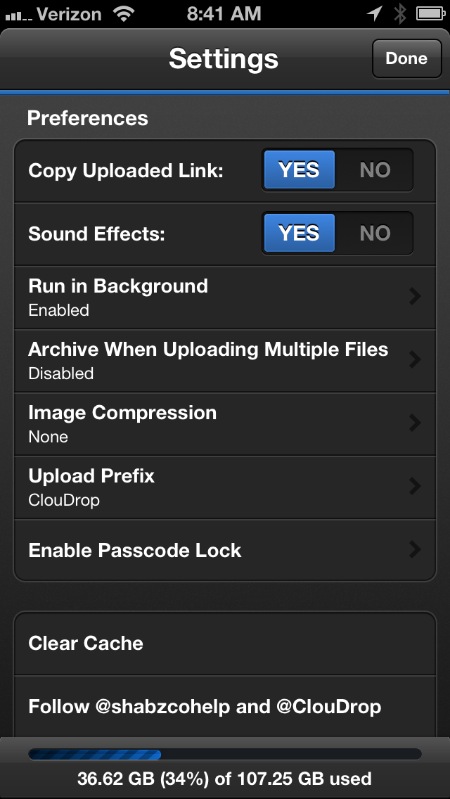Turn Sound Effects to NO
The height and width of the screenshot is (799, 450).
click(375, 233)
